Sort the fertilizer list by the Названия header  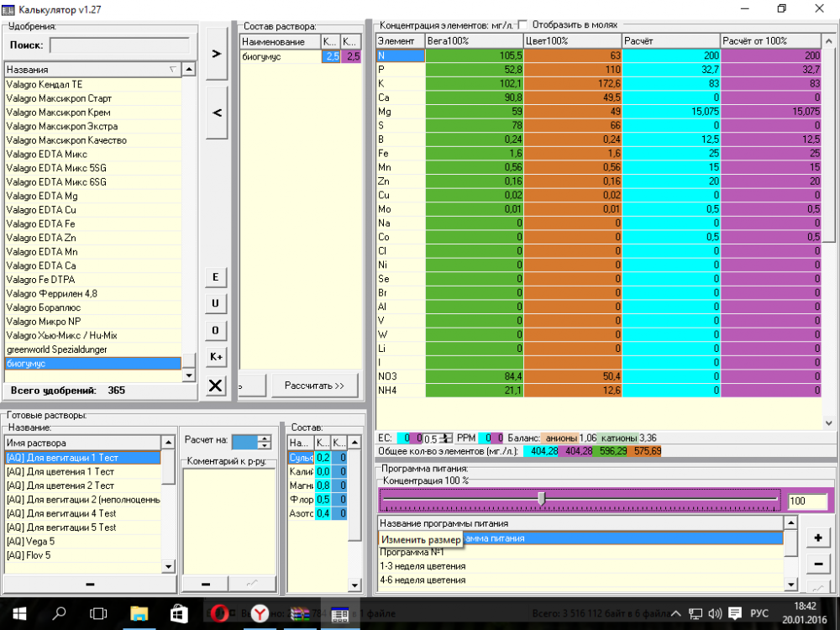click(x=92, y=70)
